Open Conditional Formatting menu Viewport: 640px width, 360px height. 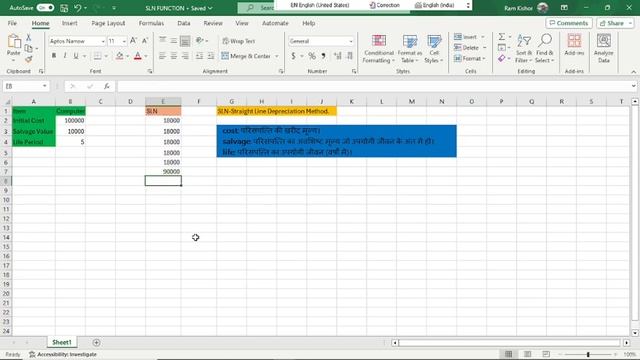click(379, 49)
